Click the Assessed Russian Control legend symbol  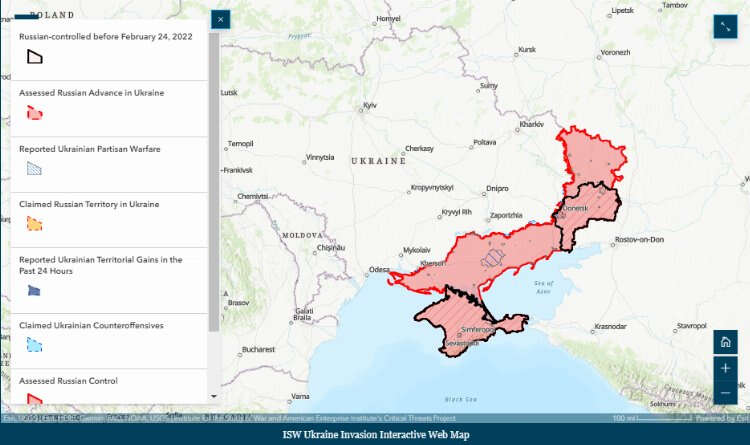tap(34, 399)
